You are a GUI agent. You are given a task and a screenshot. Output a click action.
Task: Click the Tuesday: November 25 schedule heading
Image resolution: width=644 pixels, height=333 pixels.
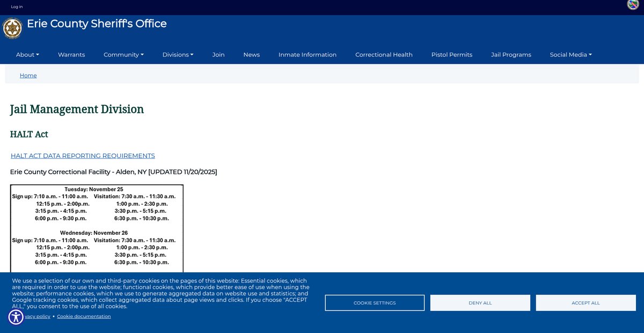[94, 190]
